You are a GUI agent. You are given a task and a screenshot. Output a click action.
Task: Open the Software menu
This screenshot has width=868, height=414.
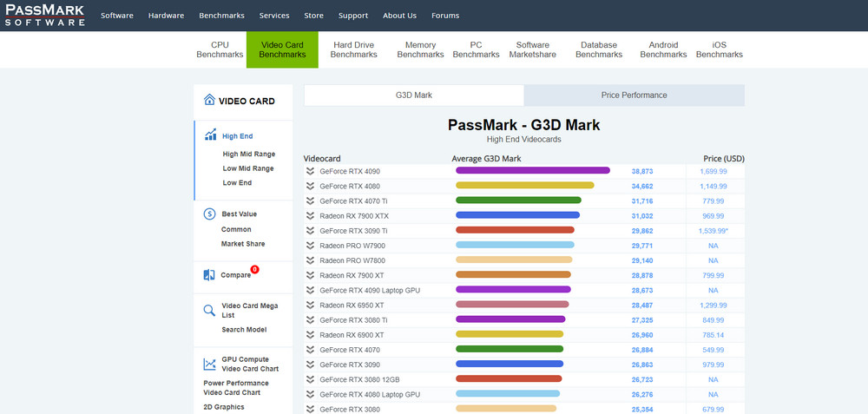pos(117,16)
